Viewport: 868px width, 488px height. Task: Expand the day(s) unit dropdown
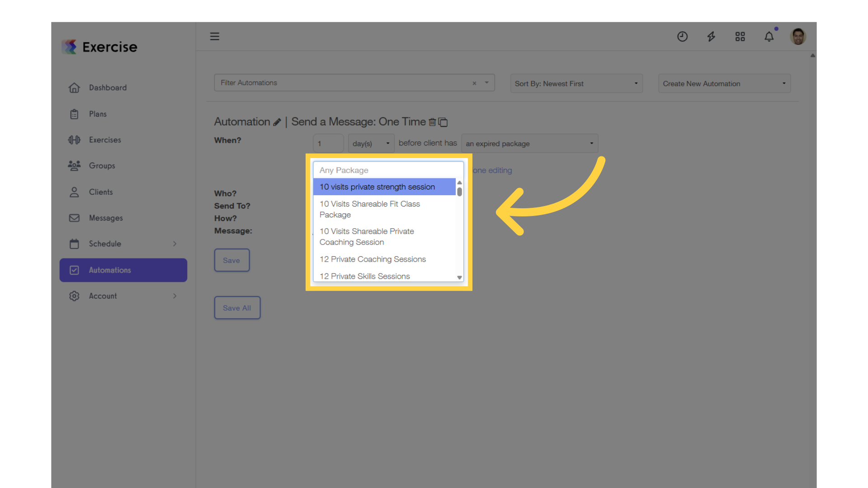point(371,144)
